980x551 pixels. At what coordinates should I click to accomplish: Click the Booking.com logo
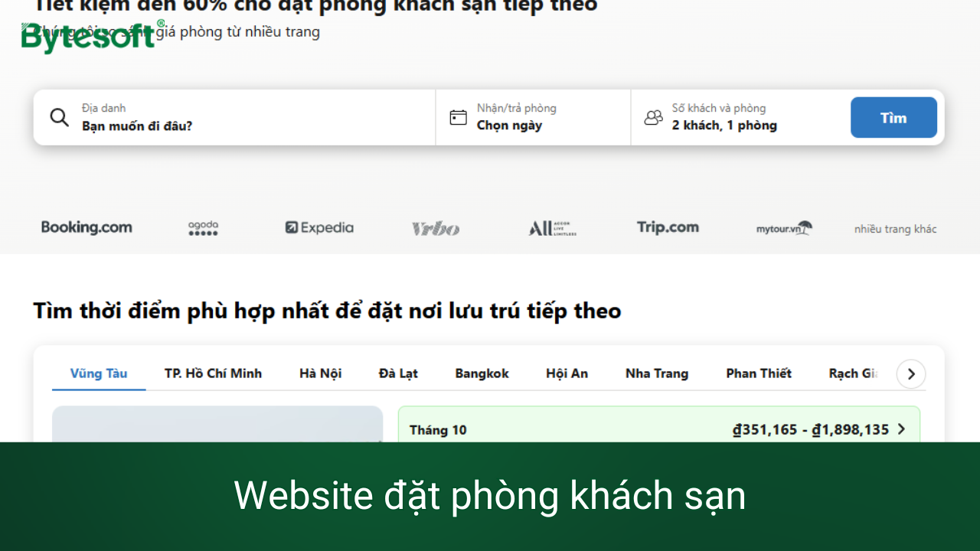click(87, 227)
